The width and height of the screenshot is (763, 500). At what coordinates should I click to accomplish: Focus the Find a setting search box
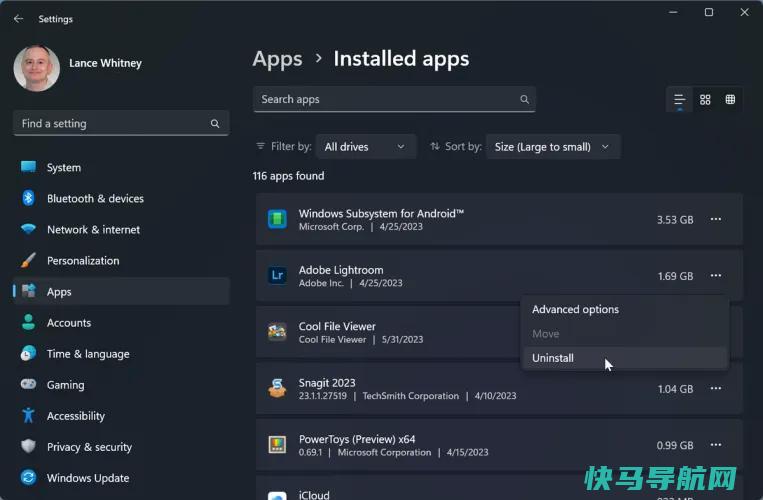pos(121,124)
